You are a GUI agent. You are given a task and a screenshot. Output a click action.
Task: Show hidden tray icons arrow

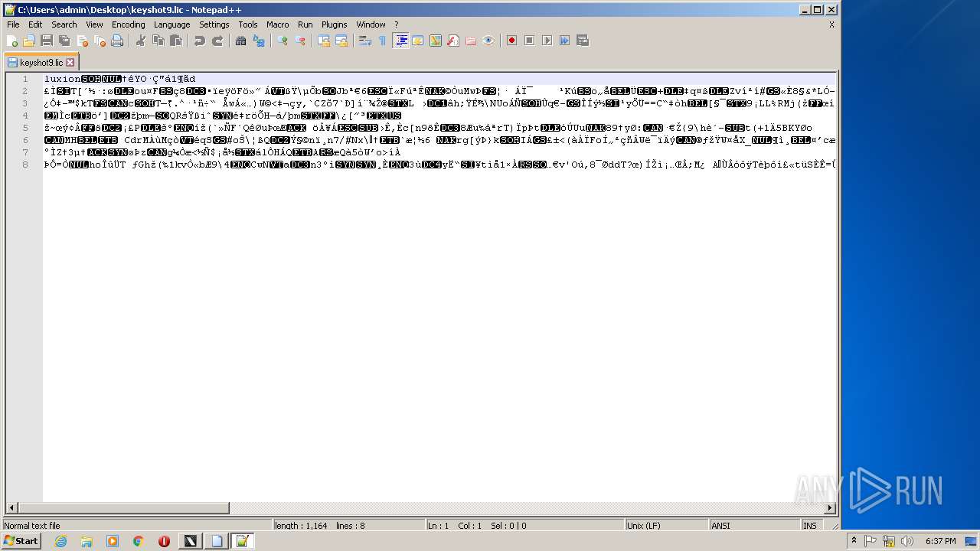click(854, 541)
